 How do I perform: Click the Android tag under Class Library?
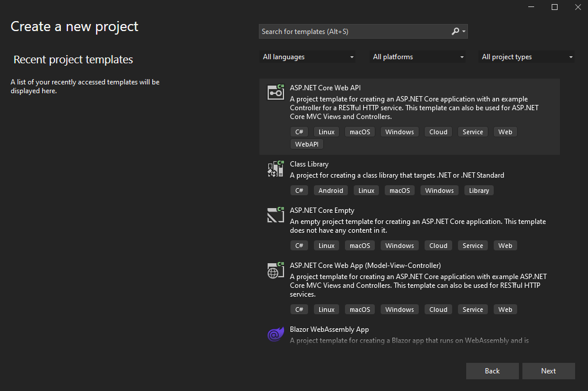[331, 191]
